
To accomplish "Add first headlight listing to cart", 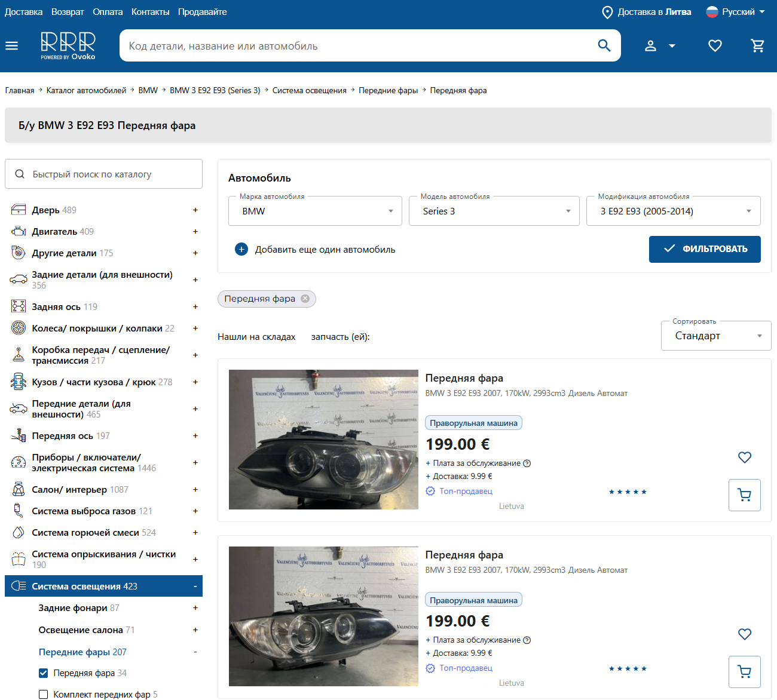I will pos(745,495).
